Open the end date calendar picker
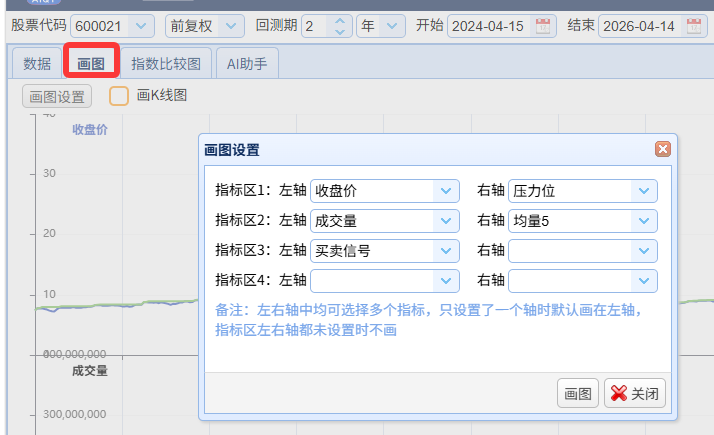 point(694,26)
